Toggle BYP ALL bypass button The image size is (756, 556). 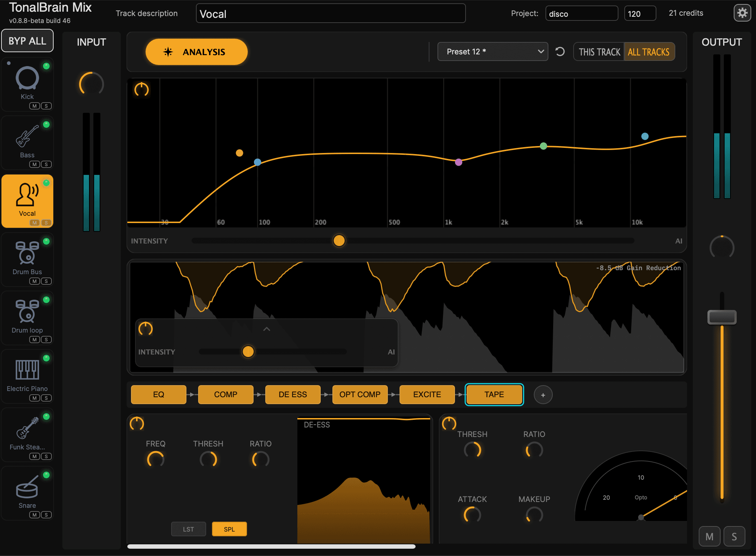27,41
